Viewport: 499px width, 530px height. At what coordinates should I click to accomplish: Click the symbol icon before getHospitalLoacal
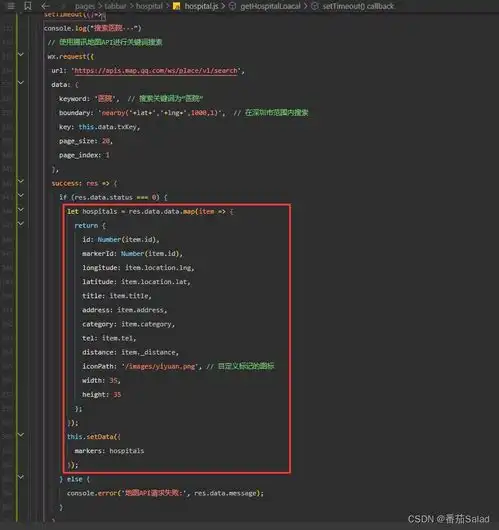click(x=233, y=6)
